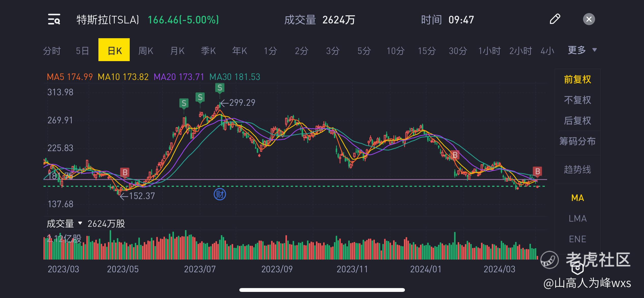Tap the tallest volume bar in 2024/01

[455, 246]
